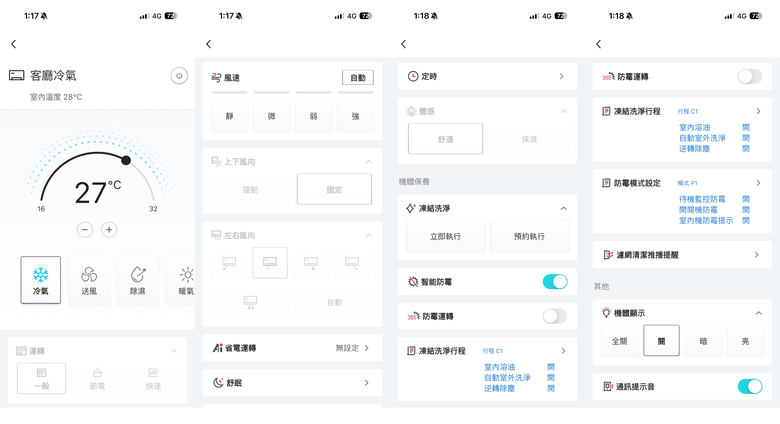Collapse the 上下風向 section
The height and width of the screenshot is (424, 780).
(x=369, y=161)
